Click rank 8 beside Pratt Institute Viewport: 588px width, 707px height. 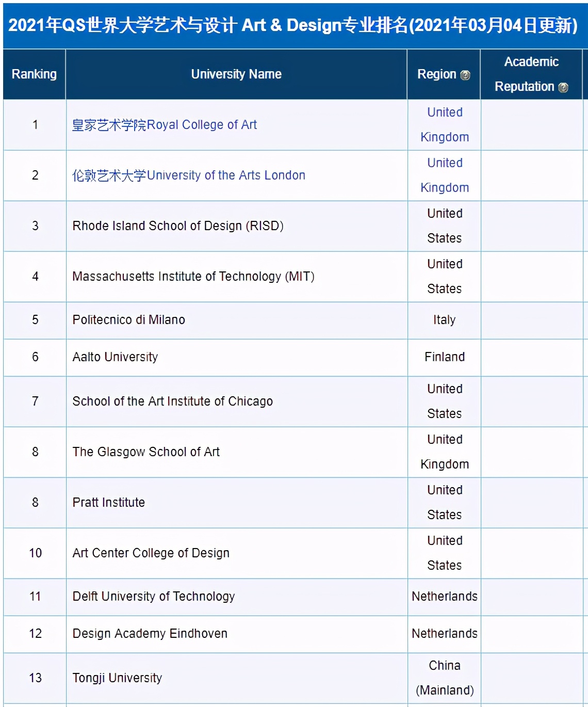tap(35, 503)
